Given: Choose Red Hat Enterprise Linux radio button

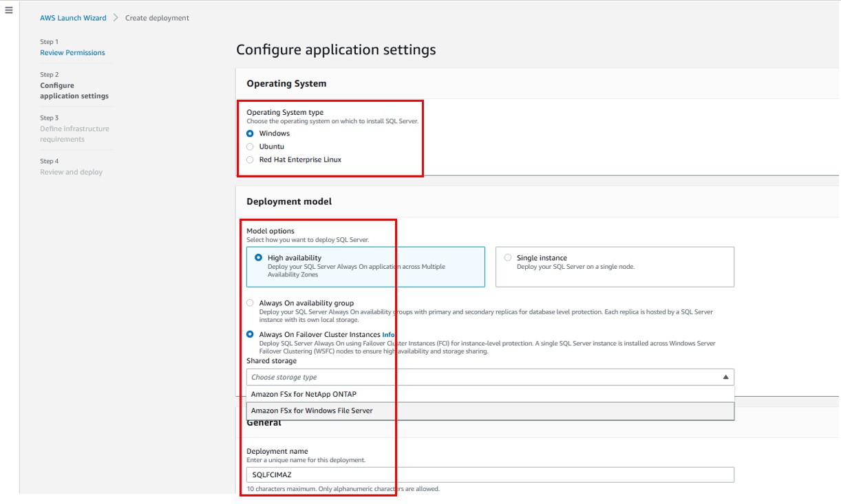Looking at the screenshot, I should pos(250,160).
